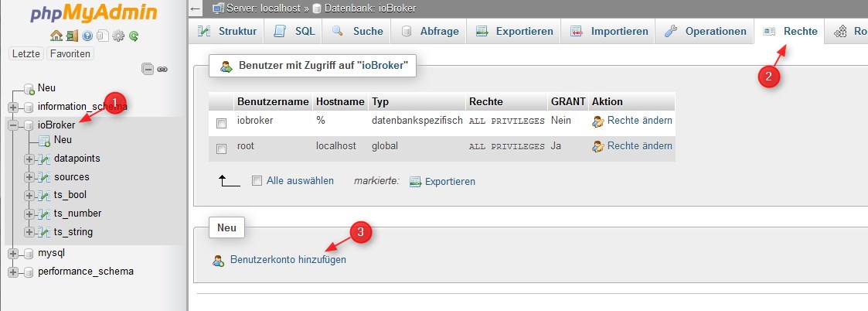Click the phpMyAdmin logo

(x=93, y=12)
